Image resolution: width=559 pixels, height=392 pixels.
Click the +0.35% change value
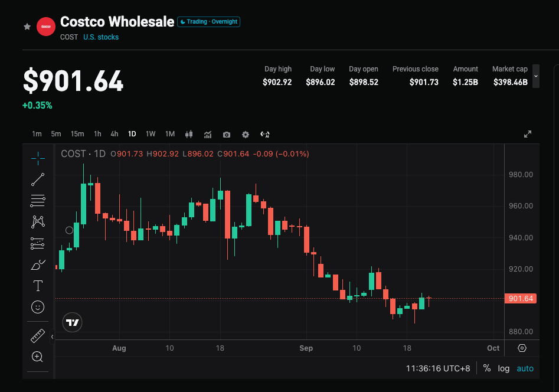37,106
